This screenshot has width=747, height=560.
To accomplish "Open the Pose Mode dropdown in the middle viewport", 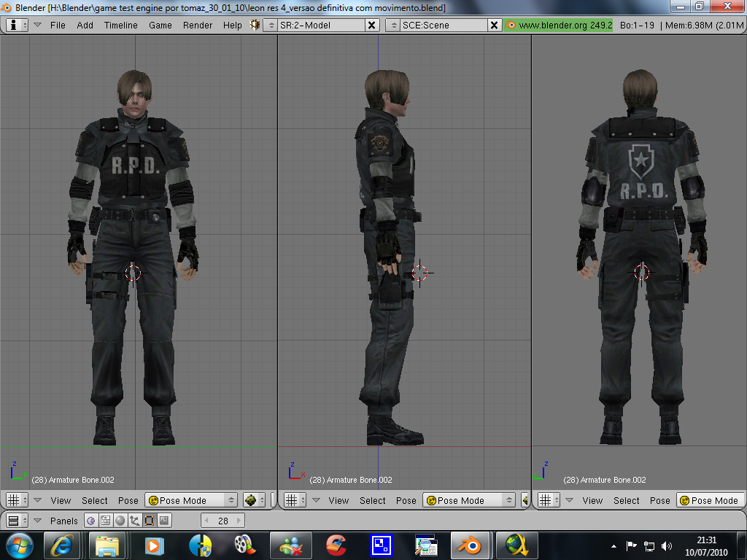I will click(468, 500).
